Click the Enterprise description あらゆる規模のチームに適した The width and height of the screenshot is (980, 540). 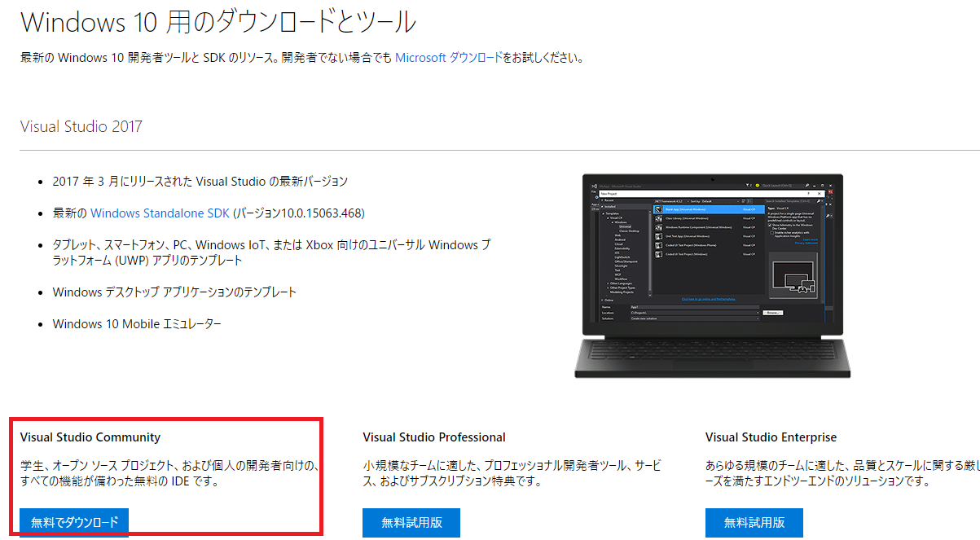(x=842, y=473)
